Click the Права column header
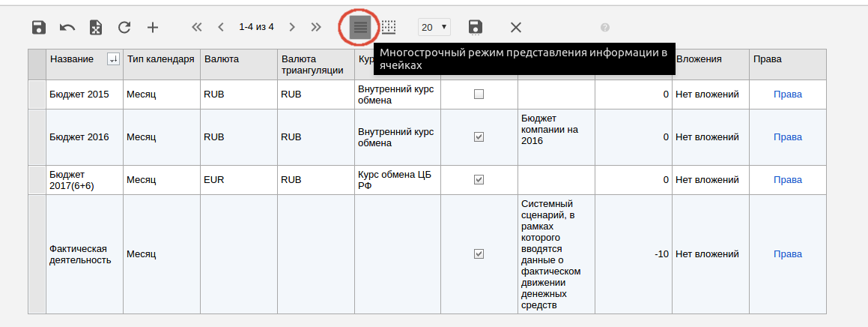The image size is (868, 327). [788, 64]
